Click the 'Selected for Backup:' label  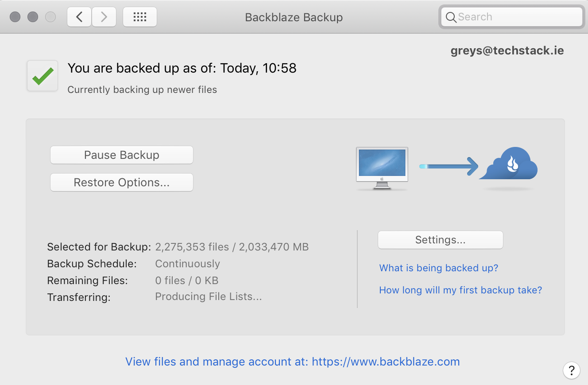(x=99, y=247)
